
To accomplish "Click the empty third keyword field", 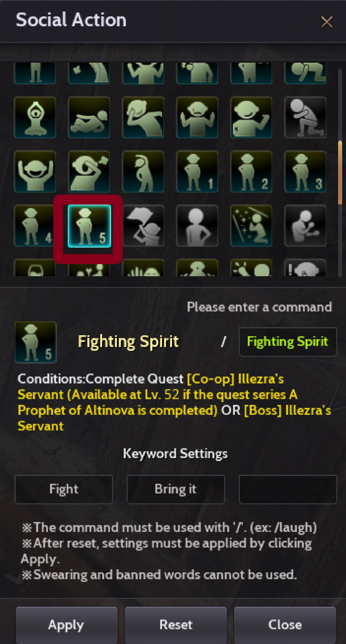I will pyautogui.click(x=288, y=489).
